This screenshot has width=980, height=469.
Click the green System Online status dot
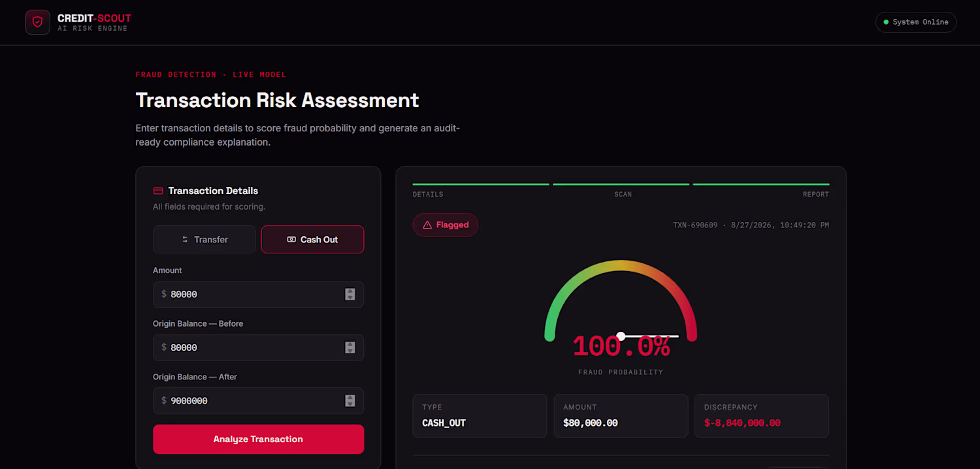click(886, 22)
